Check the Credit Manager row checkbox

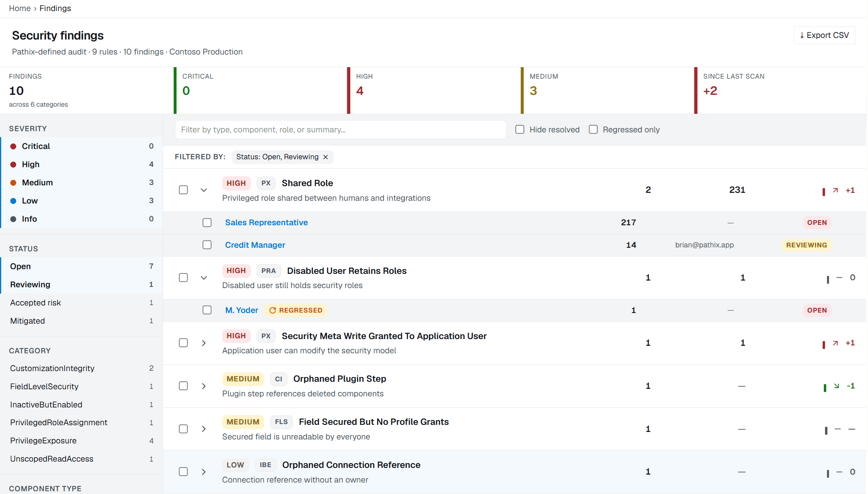[207, 245]
